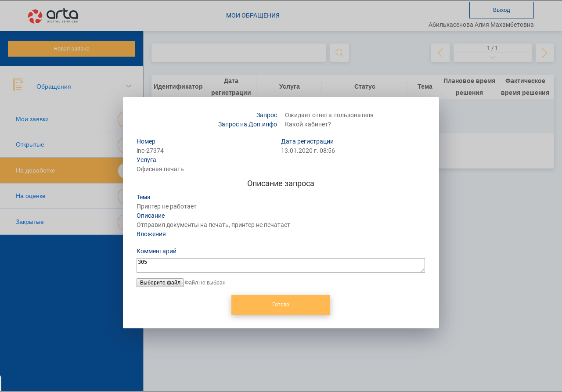The image size is (562, 392).
Task: Click the Услуга column header
Action: (x=289, y=86)
